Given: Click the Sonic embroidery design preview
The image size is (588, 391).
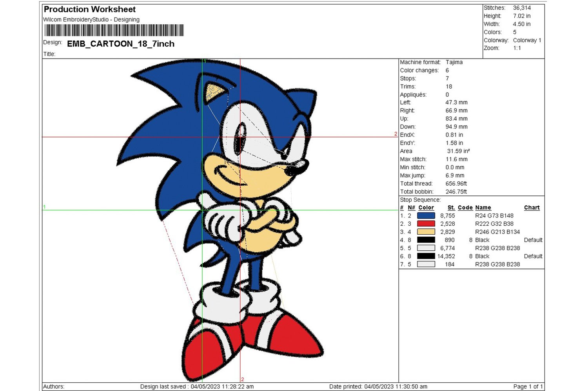Looking at the screenshot, I should (220, 220).
